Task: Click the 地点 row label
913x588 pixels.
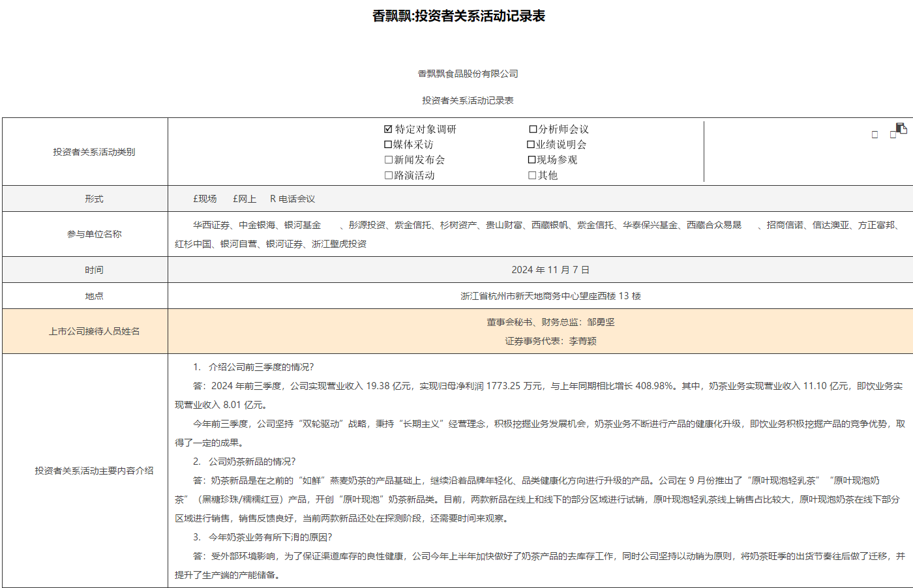Action: pos(94,296)
